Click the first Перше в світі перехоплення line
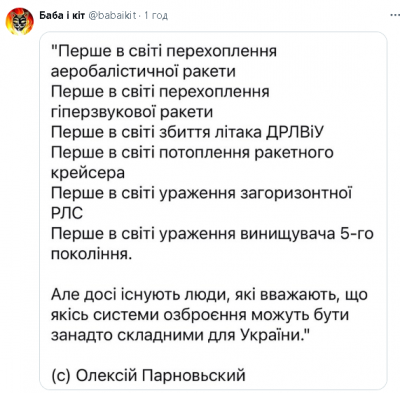This screenshot has height=393, width=400. coord(164,51)
